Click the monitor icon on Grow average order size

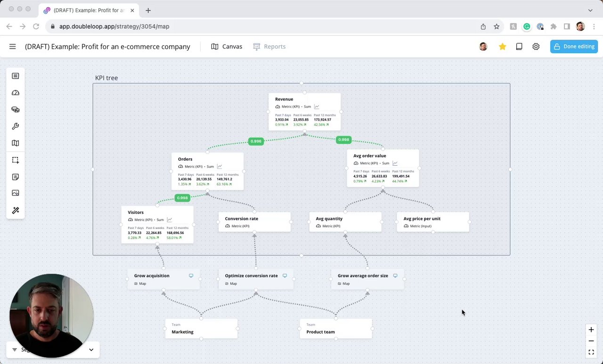(395, 276)
